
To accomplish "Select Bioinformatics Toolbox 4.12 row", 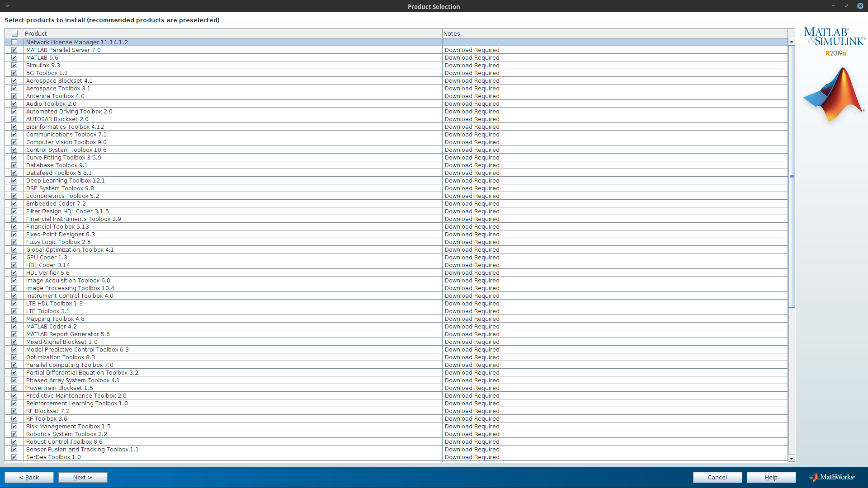I will 396,127.
